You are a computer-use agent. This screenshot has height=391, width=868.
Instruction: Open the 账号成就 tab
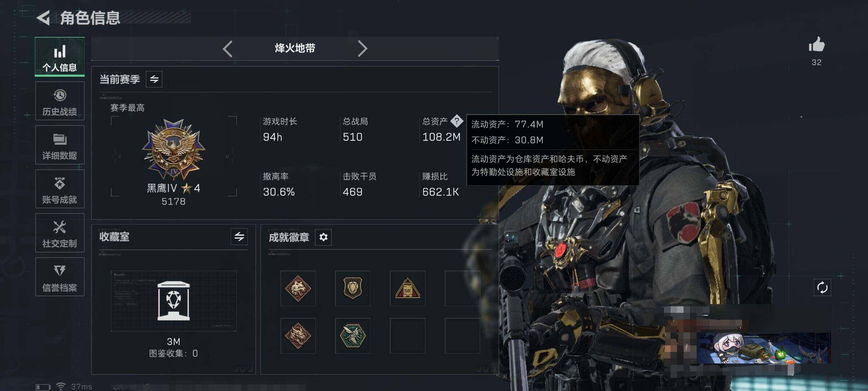[x=60, y=189]
